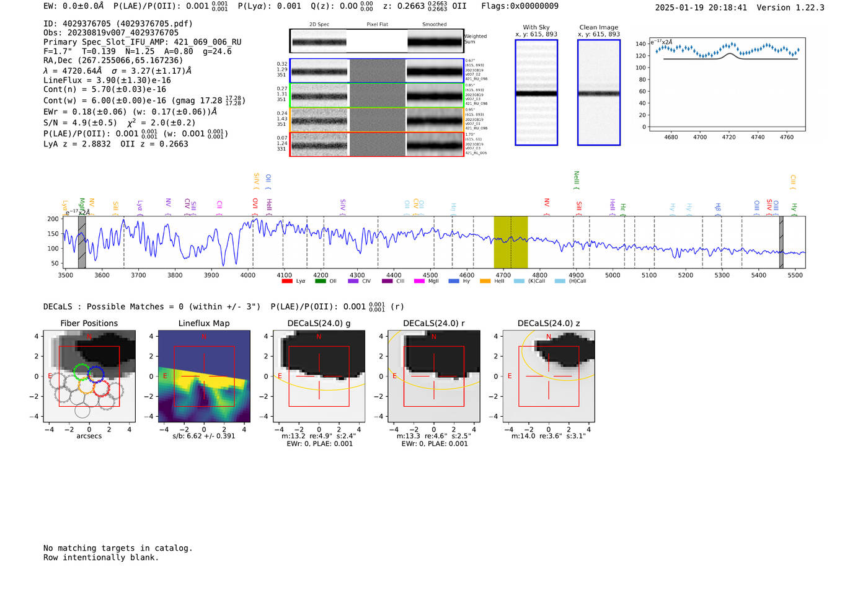Click the Pixel Flat column header

[378, 25]
